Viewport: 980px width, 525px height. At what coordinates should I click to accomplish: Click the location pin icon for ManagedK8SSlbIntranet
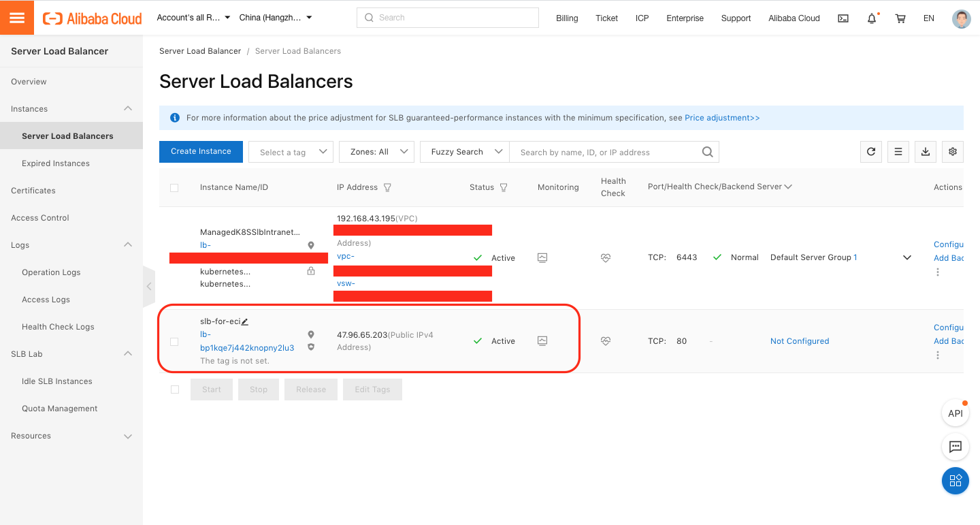[311, 245]
